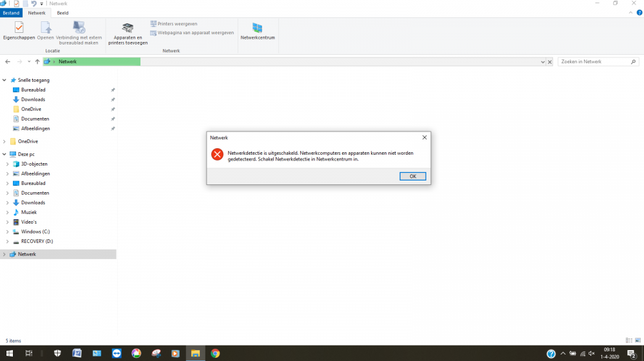Select Muziek in the tree
Image resolution: width=644 pixels, height=361 pixels.
point(29,212)
